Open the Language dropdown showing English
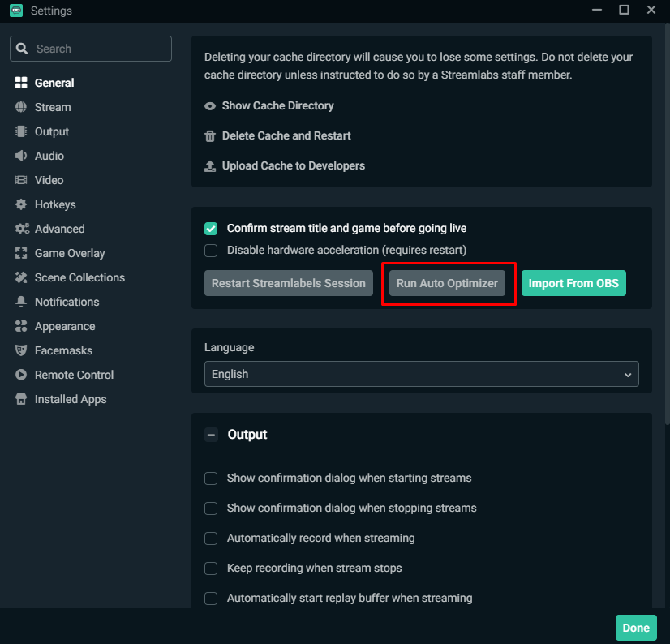Screen dimensions: 670x644 pos(421,374)
